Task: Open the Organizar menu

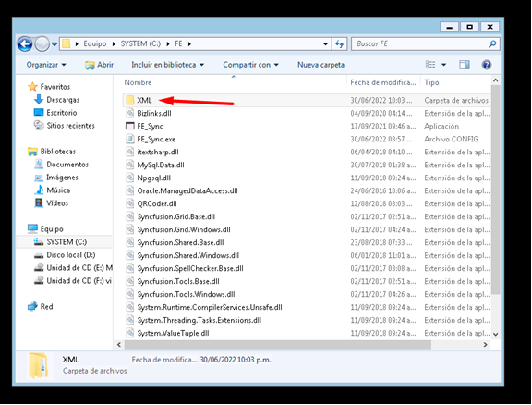Action: [46, 65]
